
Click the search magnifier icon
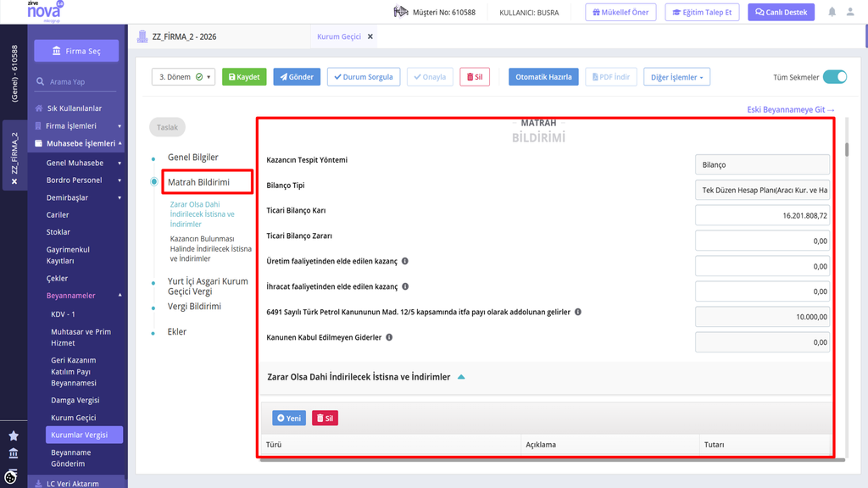pos(40,81)
